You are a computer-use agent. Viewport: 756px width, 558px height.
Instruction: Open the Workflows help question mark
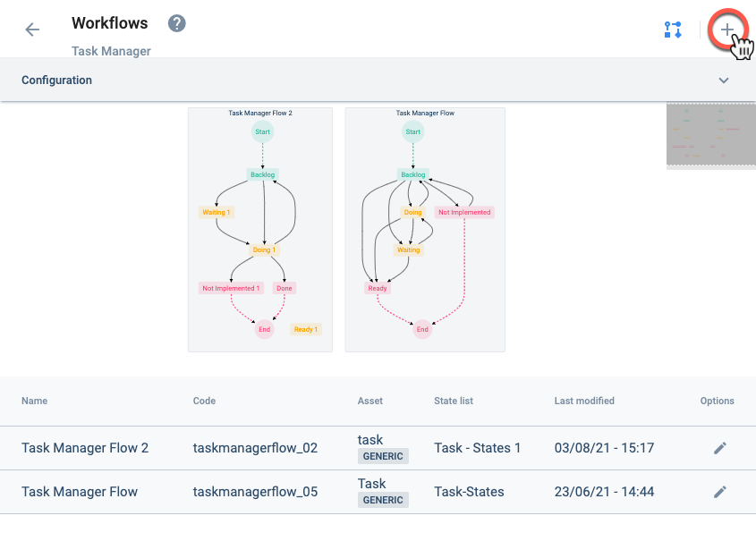point(177,23)
